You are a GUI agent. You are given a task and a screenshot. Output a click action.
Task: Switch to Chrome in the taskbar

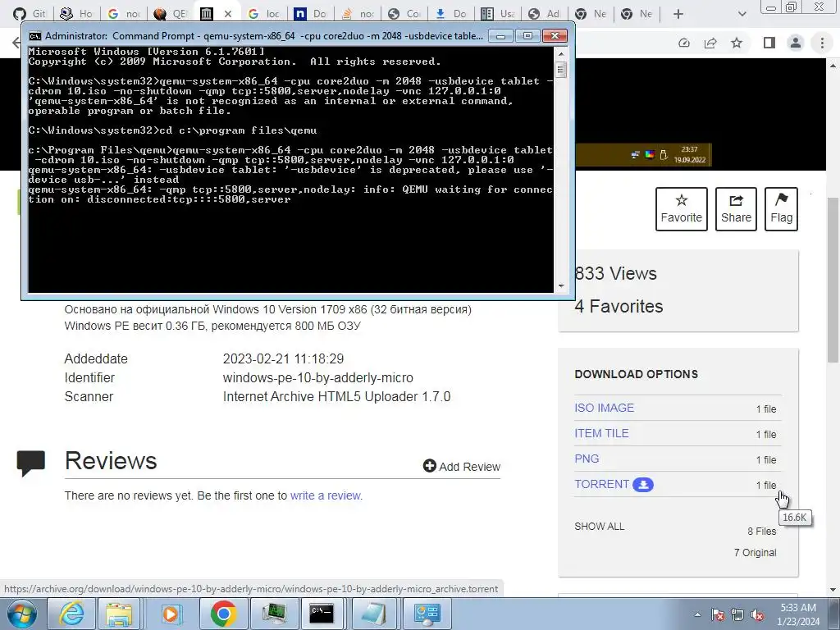(x=223, y=614)
